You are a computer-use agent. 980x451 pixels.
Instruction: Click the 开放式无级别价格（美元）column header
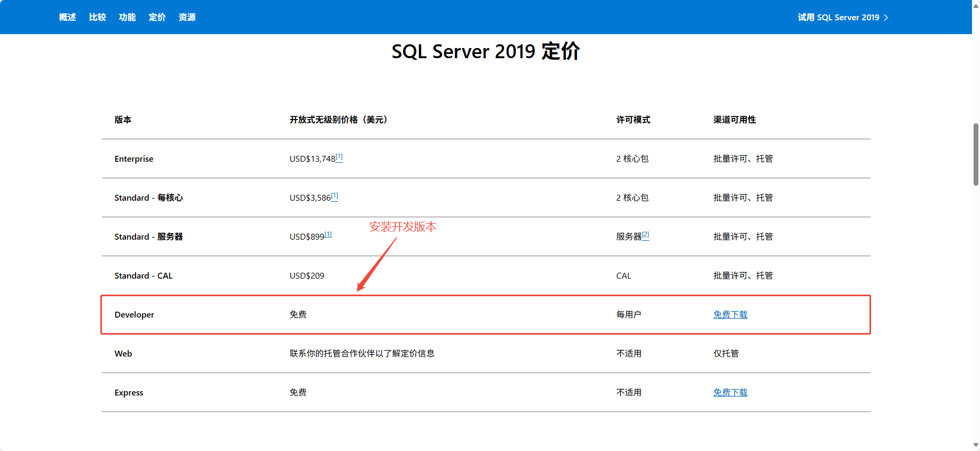(x=338, y=120)
